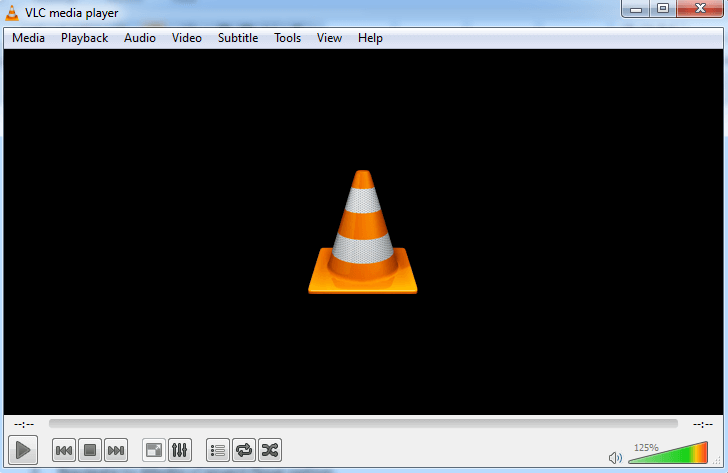Click the elapsed time label
This screenshot has height=473, width=728.
tap(24, 424)
